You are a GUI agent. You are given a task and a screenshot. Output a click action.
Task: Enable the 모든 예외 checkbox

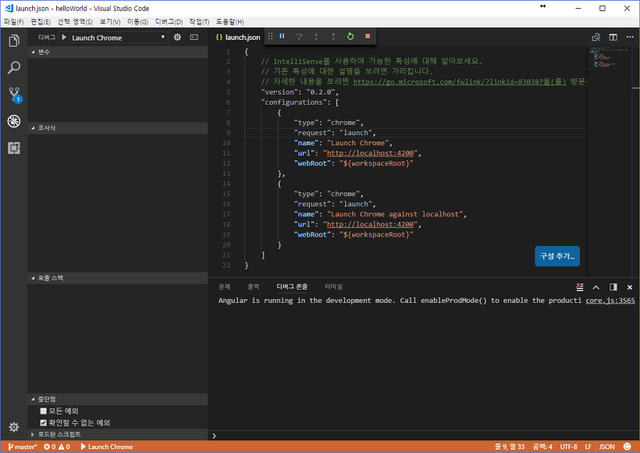[43, 411]
